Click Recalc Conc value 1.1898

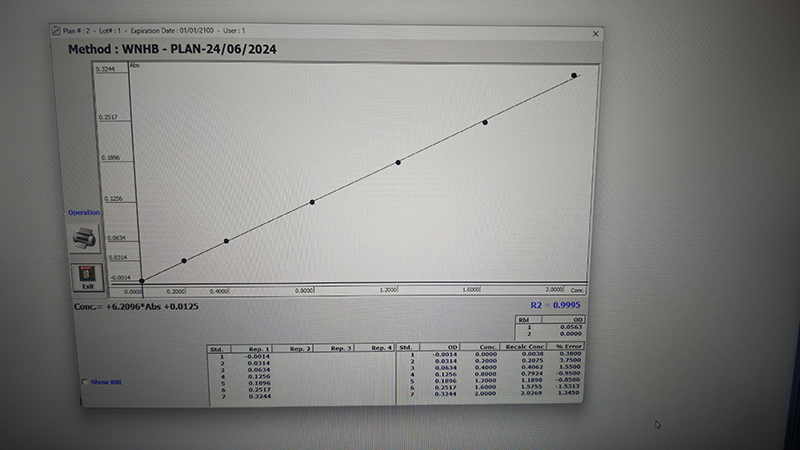coord(532,380)
